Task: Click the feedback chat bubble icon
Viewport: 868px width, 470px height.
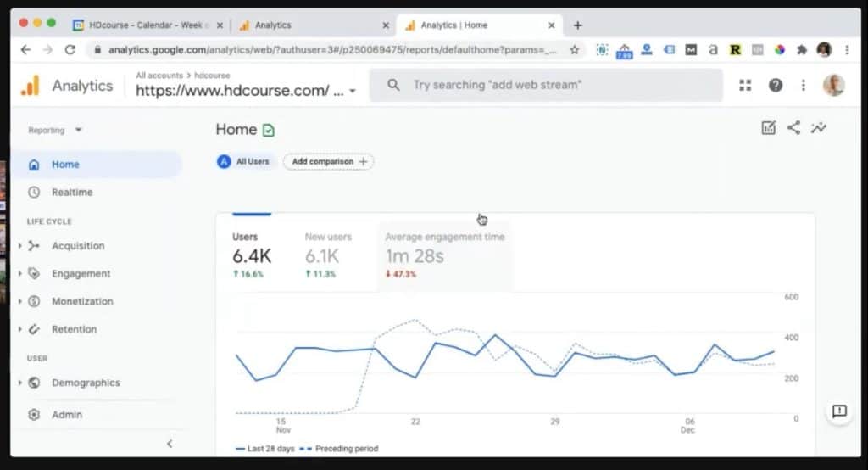Action: pos(838,411)
